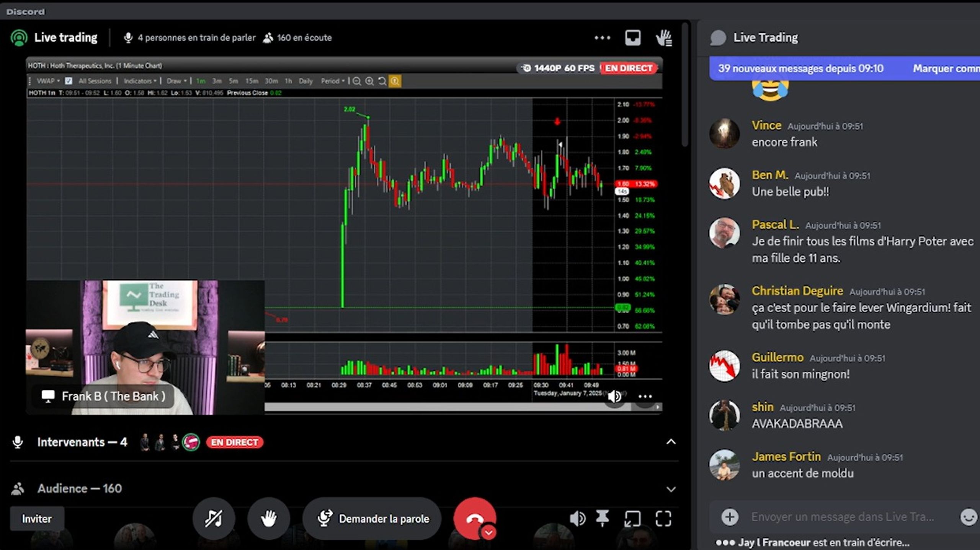Open the Period dropdown
The image size is (980, 550).
click(x=333, y=81)
